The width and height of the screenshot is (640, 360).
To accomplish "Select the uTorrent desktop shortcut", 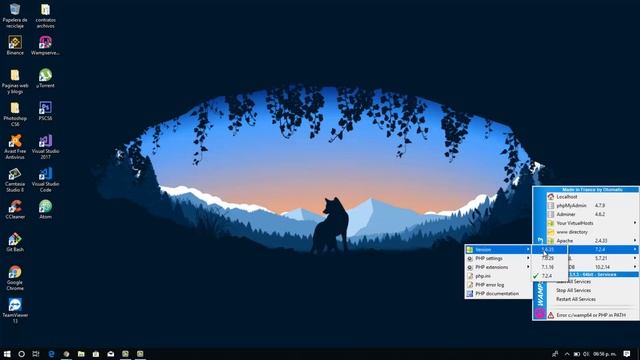I will tap(45, 78).
